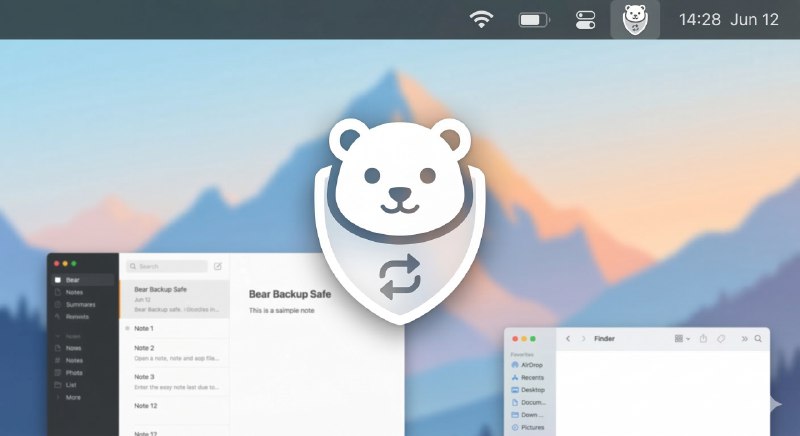The image size is (800, 436).
Task: Select the Bear Backup Safe note in the list
Action: pos(174,299)
